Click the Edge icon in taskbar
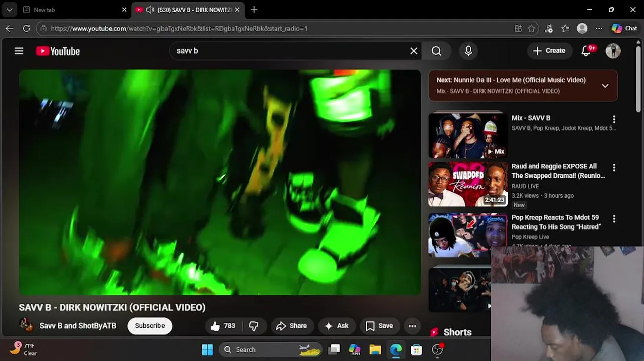The height and width of the screenshot is (361, 644). (396, 350)
